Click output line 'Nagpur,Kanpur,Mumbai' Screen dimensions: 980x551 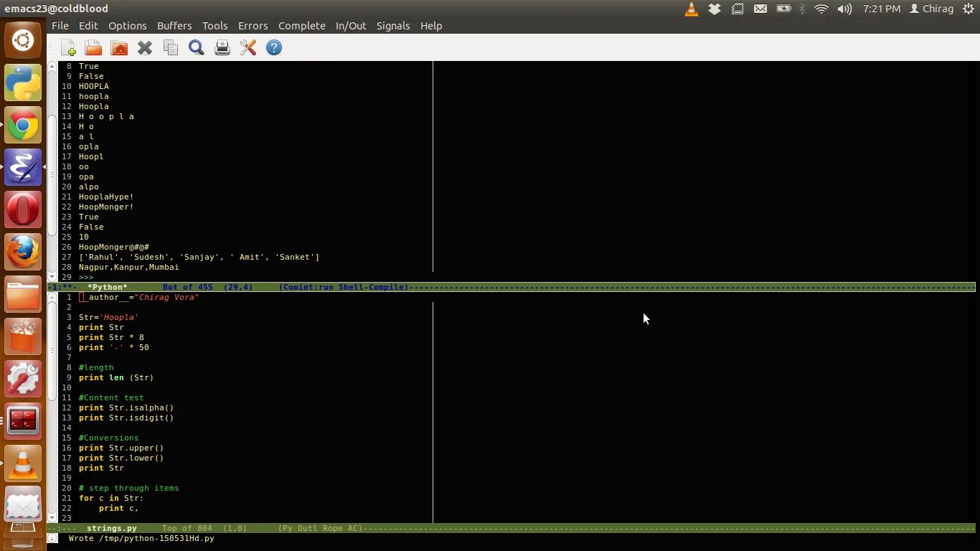129,267
